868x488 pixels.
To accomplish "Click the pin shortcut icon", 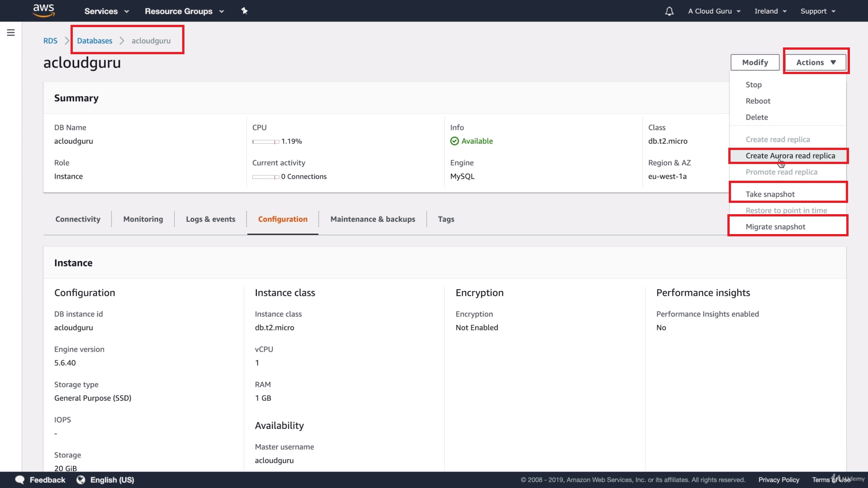I will 245,11.
